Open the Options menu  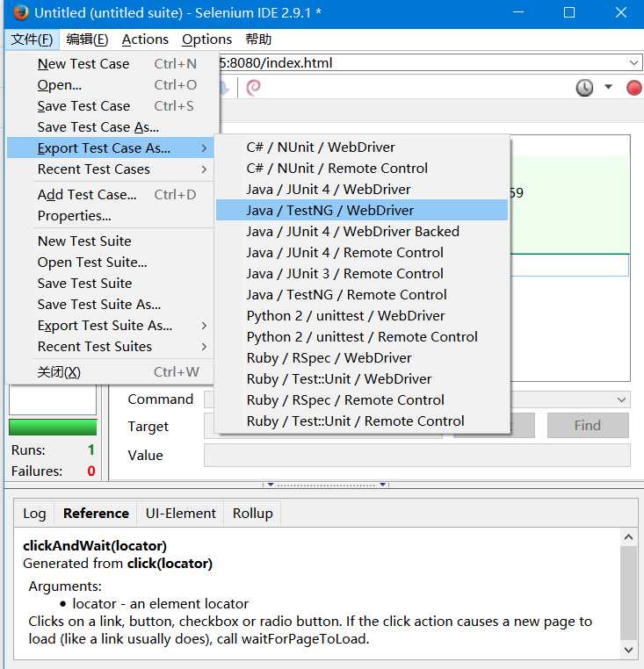tap(206, 40)
